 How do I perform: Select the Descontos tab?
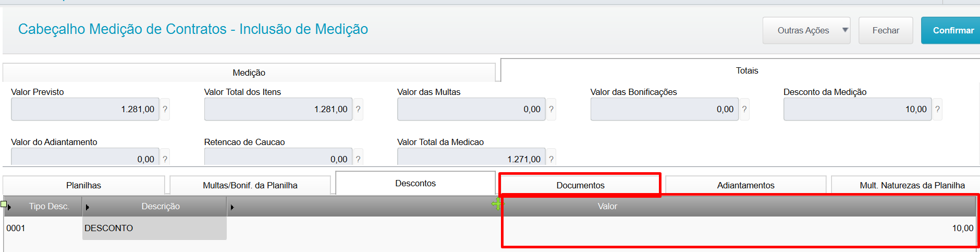(415, 183)
